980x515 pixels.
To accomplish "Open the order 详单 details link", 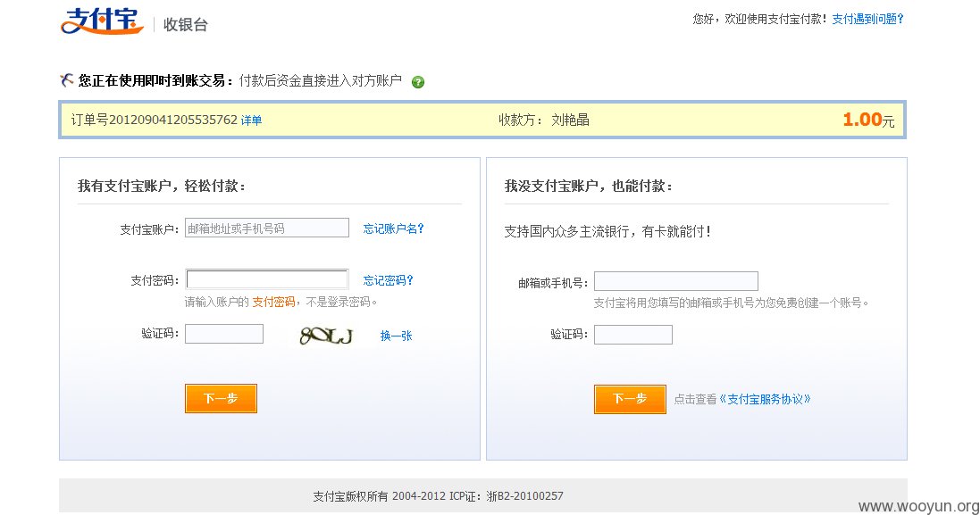I will pyautogui.click(x=251, y=120).
